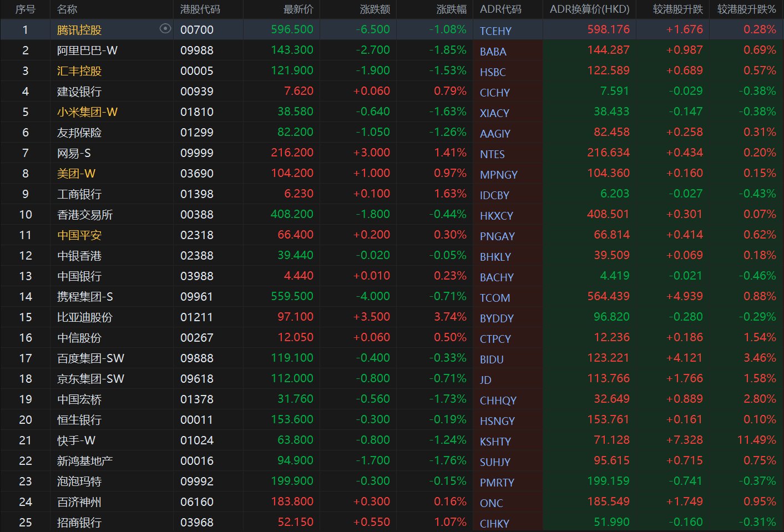Click stock code 01211 for 比亚迪股份
This screenshot has height=532, width=784.
pos(196,317)
